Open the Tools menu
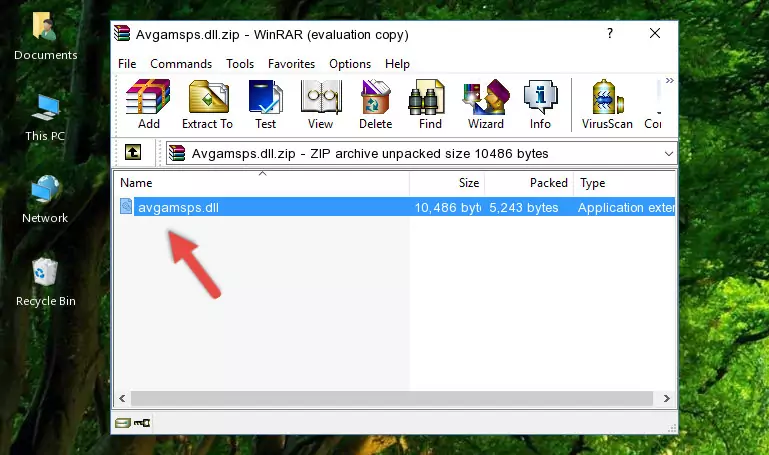 [240, 64]
